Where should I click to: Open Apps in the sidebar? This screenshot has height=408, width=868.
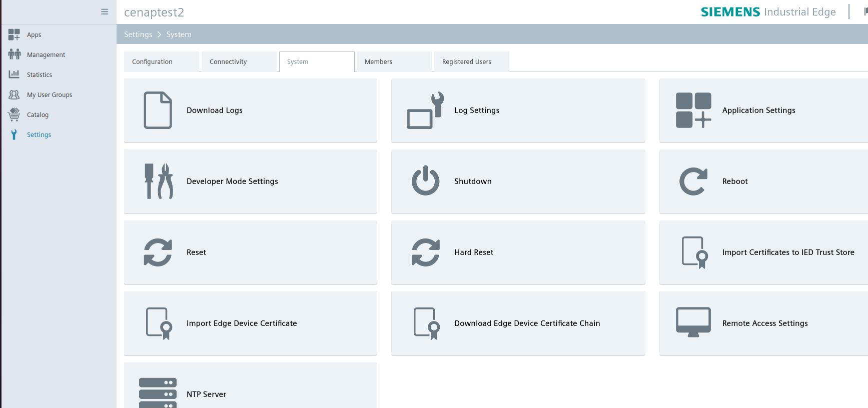point(34,35)
